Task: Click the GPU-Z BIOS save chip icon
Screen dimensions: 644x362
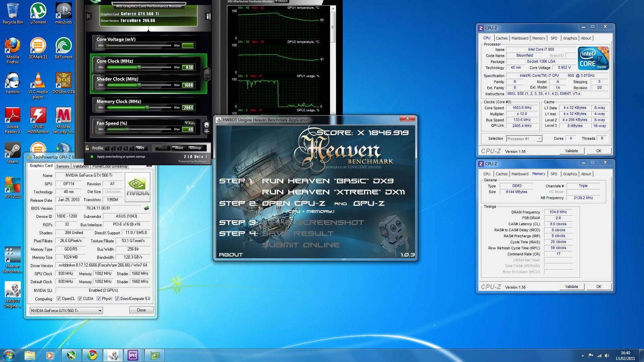Action: (x=147, y=208)
